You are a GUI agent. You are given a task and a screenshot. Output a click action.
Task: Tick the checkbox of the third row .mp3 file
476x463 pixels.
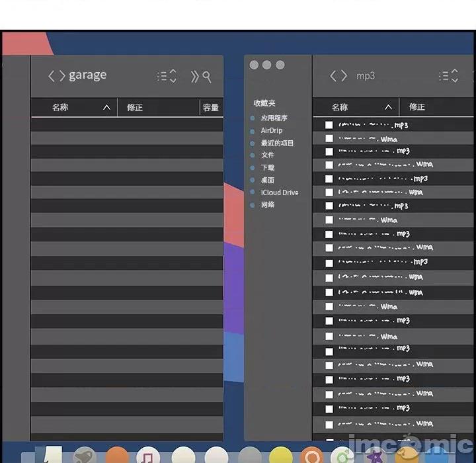(329, 151)
